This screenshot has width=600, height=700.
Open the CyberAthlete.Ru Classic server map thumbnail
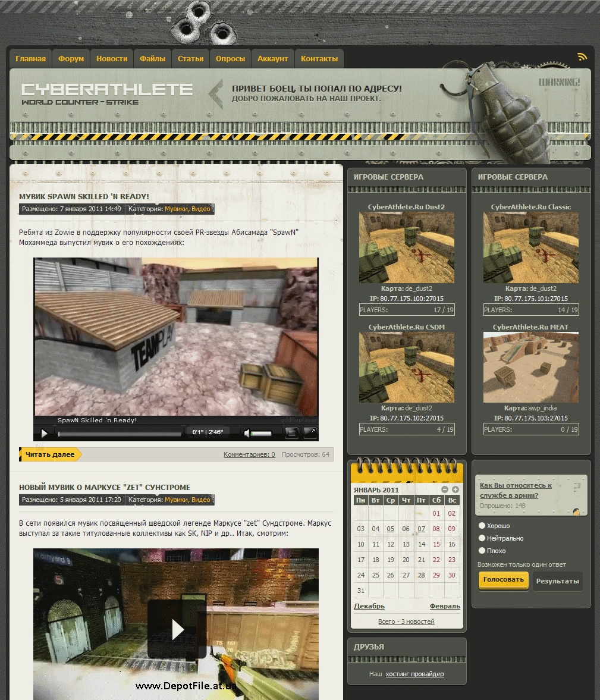tap(531, 247)
